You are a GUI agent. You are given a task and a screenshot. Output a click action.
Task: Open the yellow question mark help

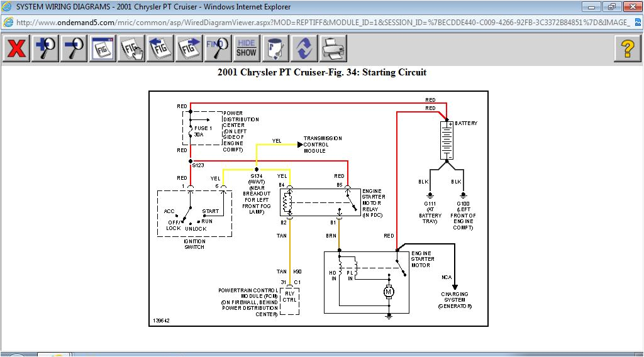626,48
